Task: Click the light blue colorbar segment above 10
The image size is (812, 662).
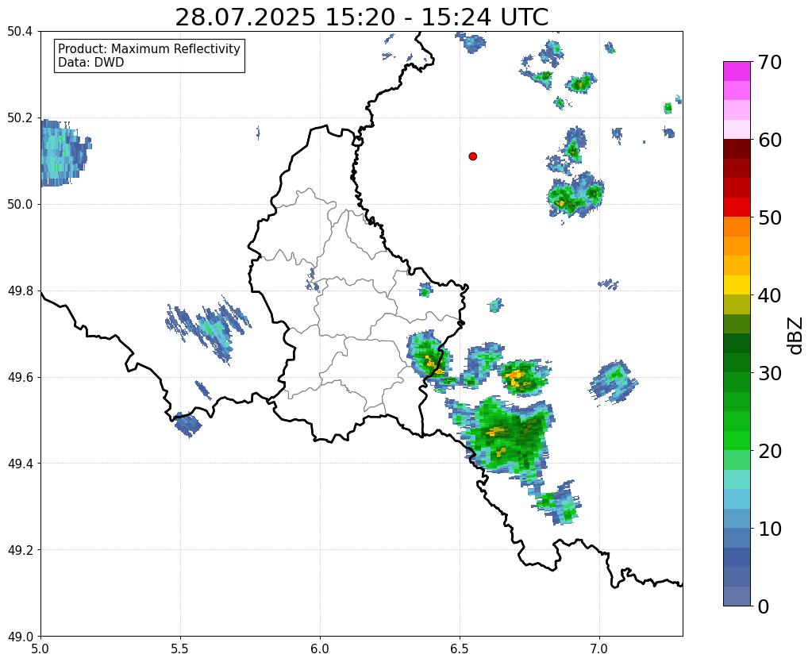Action: coord(737,518)
